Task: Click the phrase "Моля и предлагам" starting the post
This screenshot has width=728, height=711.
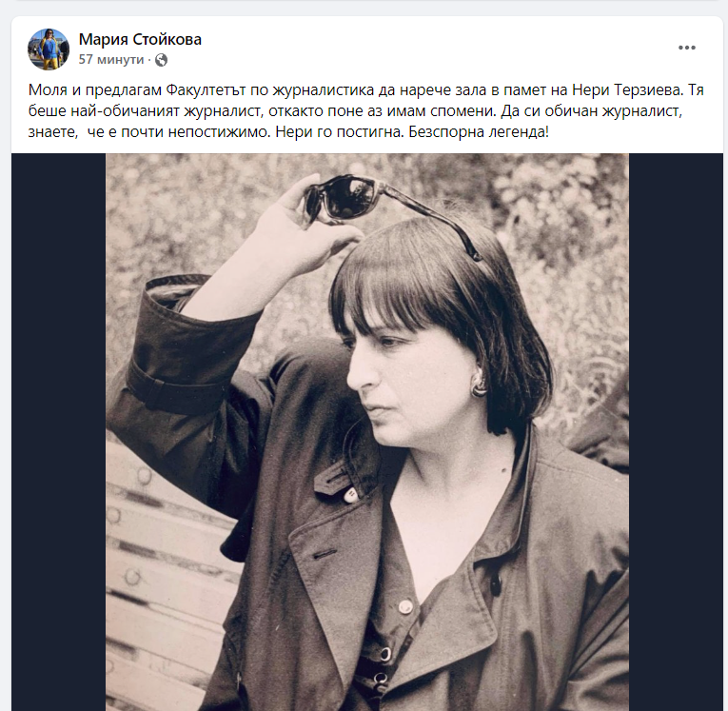Action: 94,89
